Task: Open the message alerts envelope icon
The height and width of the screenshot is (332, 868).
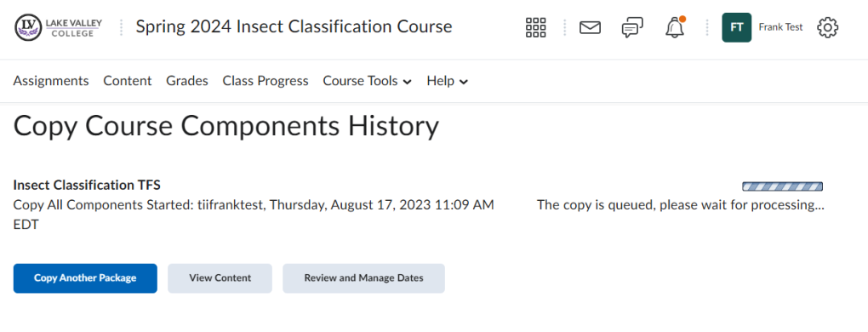Action: pos(590,27)
